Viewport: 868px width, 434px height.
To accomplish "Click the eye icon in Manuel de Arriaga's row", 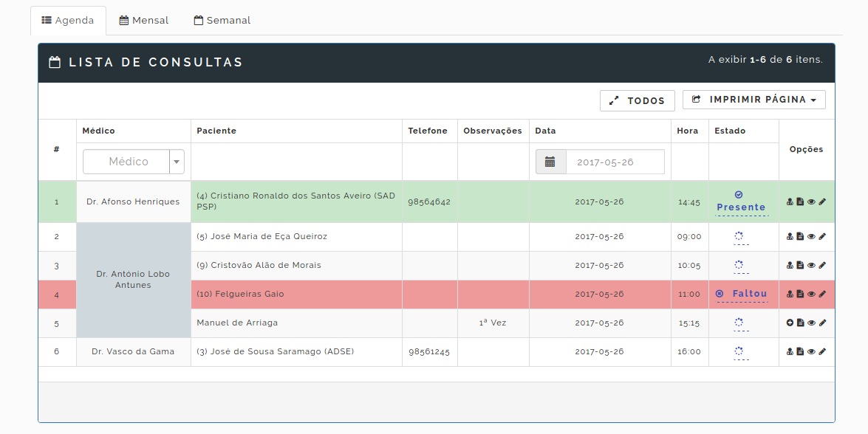I will [811, 323].
